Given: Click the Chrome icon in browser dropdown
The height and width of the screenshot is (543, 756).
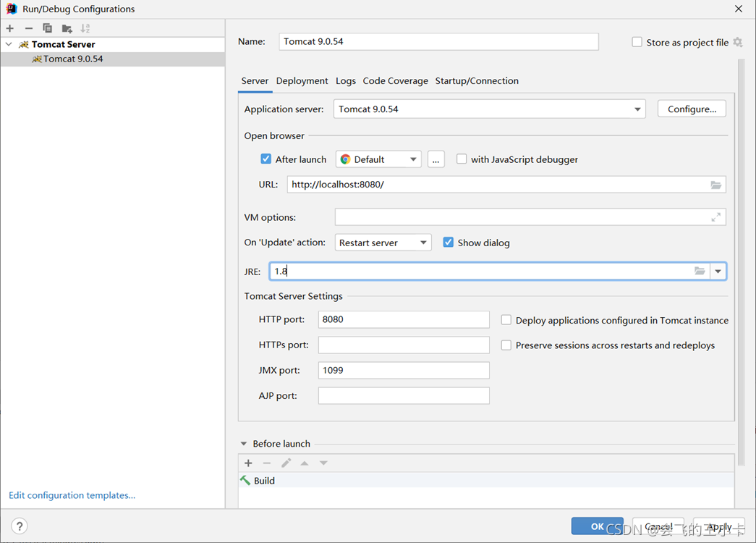Looking at the screenshot, I should 345,159.
